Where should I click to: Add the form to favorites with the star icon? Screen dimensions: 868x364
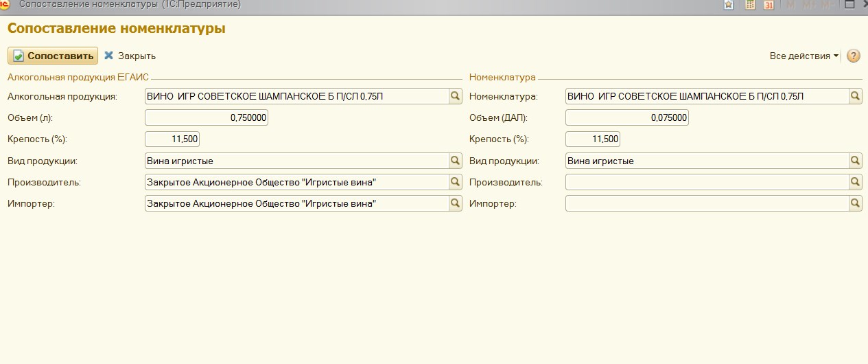coord(729,5)
